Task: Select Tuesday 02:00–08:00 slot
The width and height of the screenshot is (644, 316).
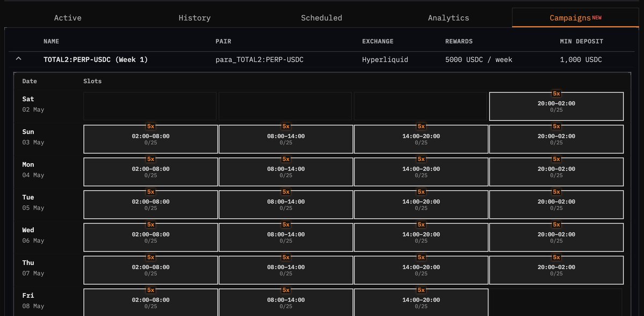Action: click(x=151, y=204)
